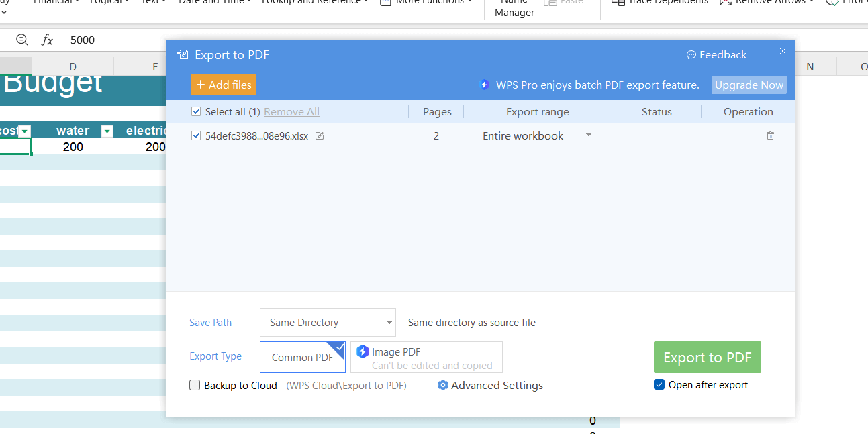Close the Export to PDF dialog
Screen dimensions: 868x434
coord(782,51)
